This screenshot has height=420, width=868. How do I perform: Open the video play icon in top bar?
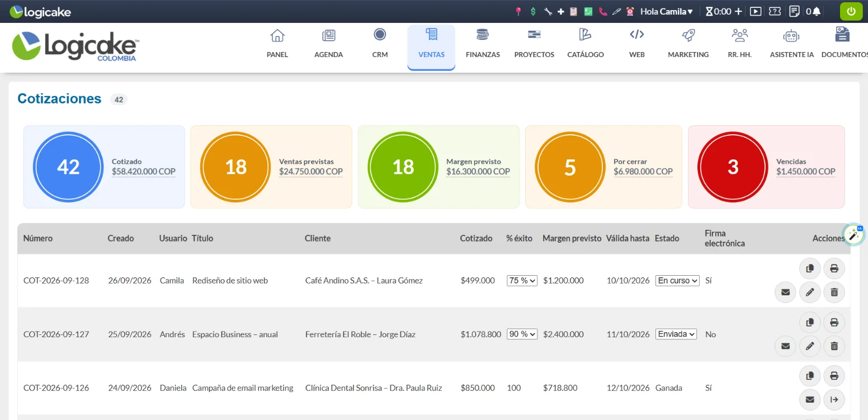click(x=756, y=11)
